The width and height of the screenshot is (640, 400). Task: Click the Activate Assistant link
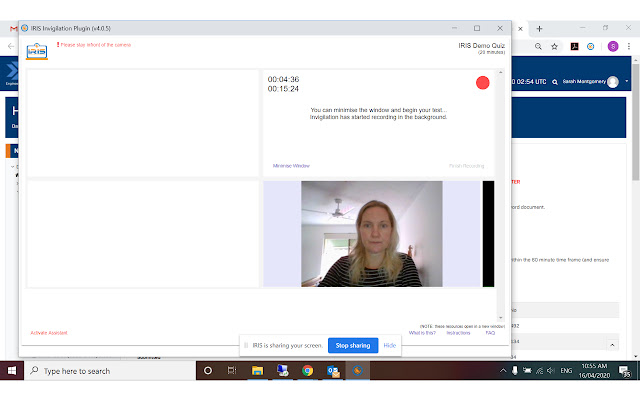[49, 333]
